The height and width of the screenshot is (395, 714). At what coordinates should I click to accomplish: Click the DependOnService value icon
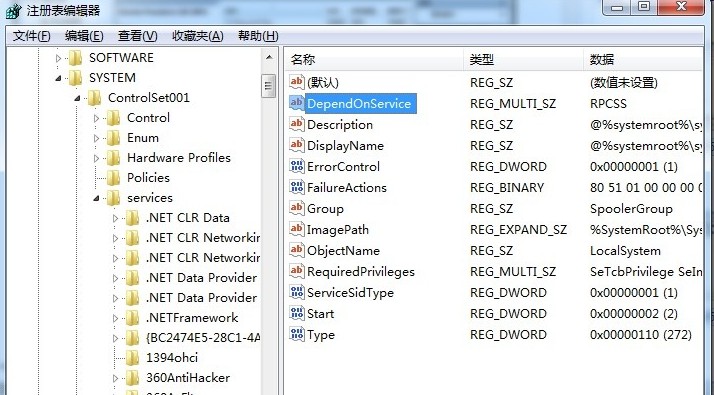[x=296, y=103]
